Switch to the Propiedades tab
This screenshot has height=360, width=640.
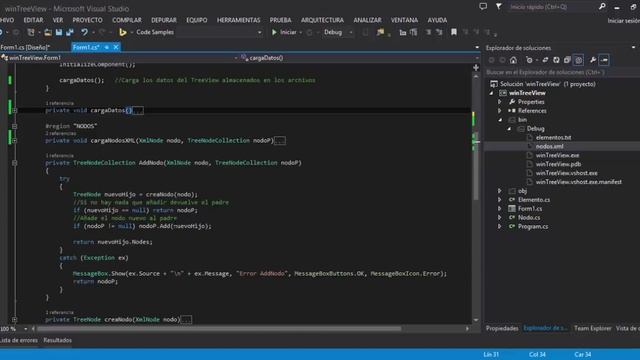pos(502,328)
